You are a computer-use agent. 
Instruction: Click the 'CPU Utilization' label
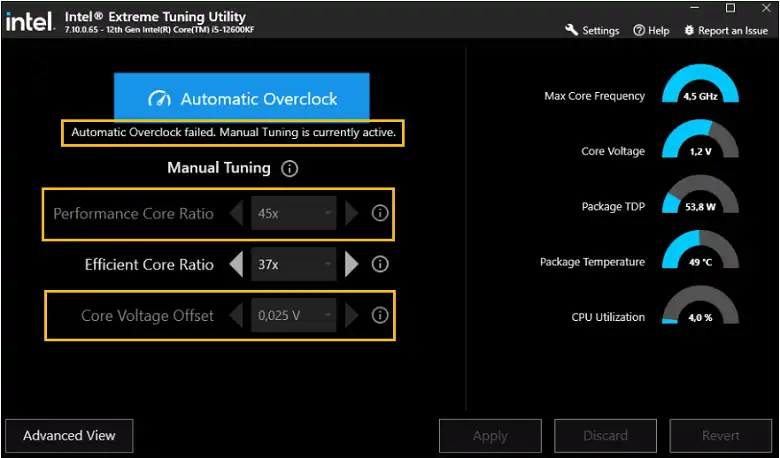click(608, 317)
